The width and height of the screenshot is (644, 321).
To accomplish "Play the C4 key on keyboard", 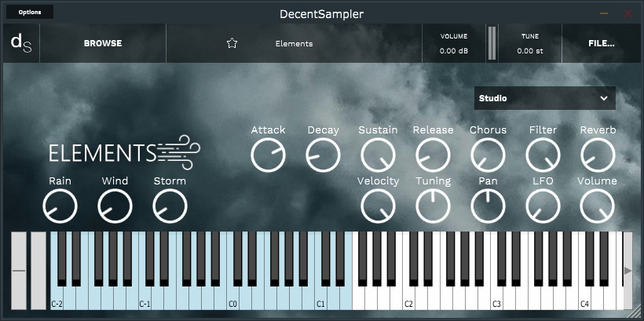I will pos(584,299).
